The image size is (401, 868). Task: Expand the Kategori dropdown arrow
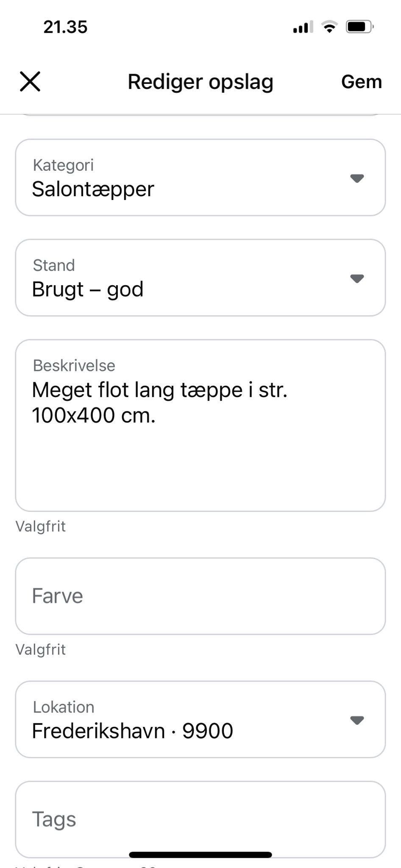(357, 178)
